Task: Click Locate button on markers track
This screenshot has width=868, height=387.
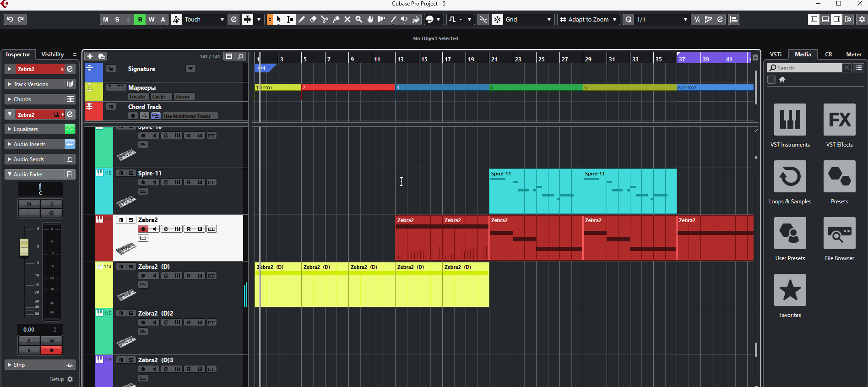Action: (x=137, y=97)
